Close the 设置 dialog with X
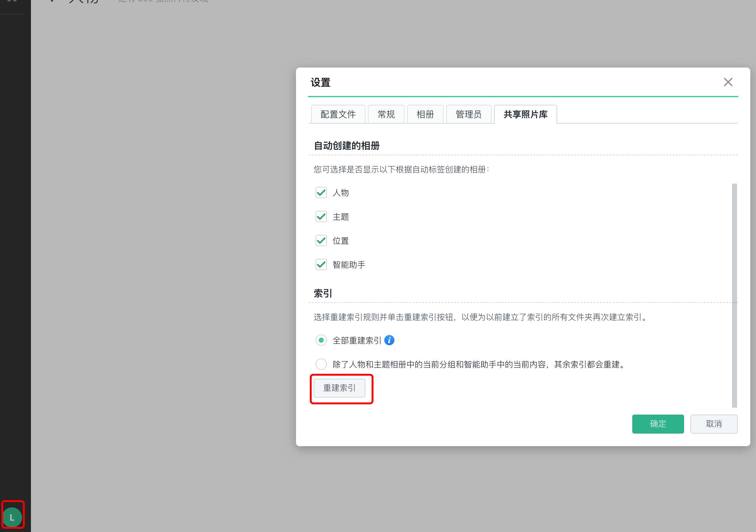The height and width of the screenshot is (532, 756). 728,82
